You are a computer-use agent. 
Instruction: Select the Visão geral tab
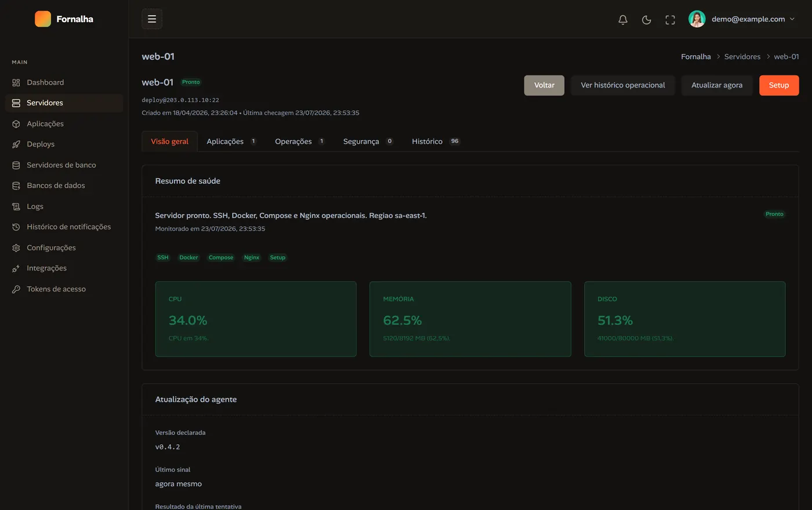pos(169,141)
